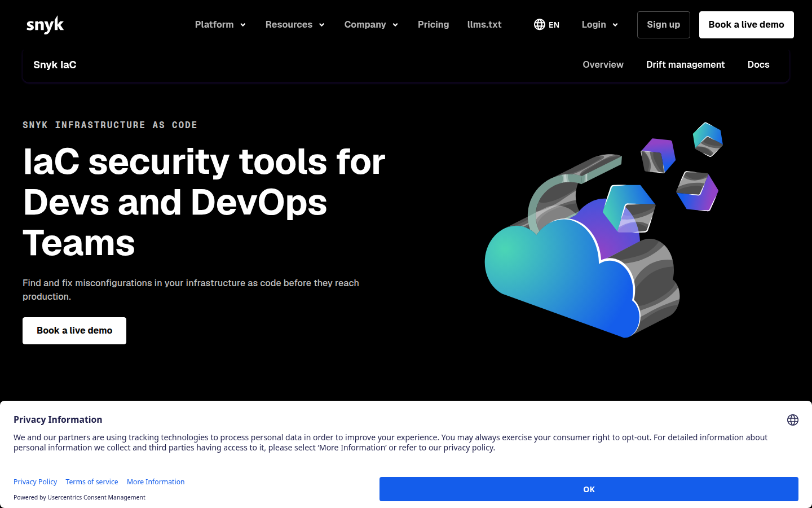Click the globe language icon in navbar
Image resolution: width=812 pixels, height=508 pixels.
tap(540, 25)
